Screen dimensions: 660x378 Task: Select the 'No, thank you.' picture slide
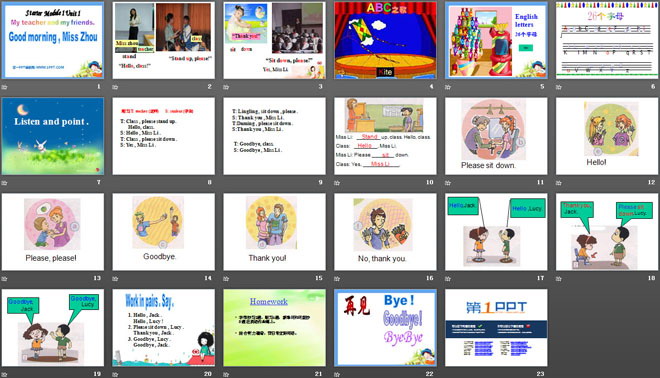[x=385, y=232]
